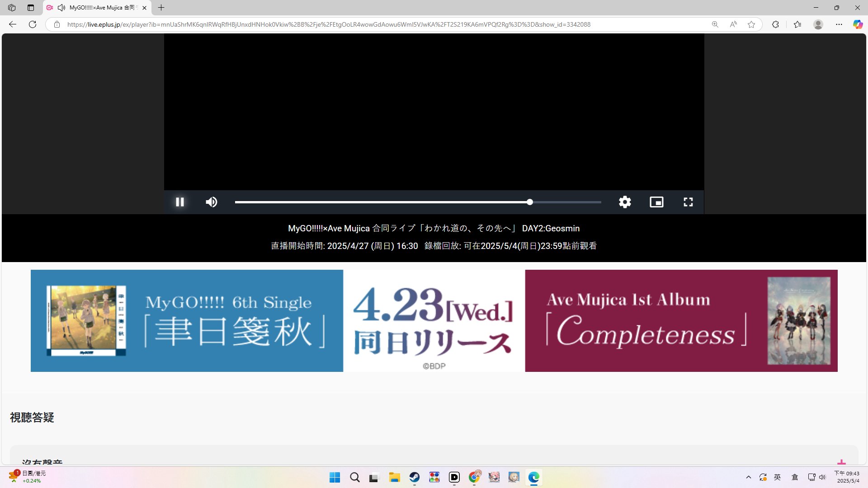
Task: Open the JPY/HKD currency widget
Action: click(27, 477)
